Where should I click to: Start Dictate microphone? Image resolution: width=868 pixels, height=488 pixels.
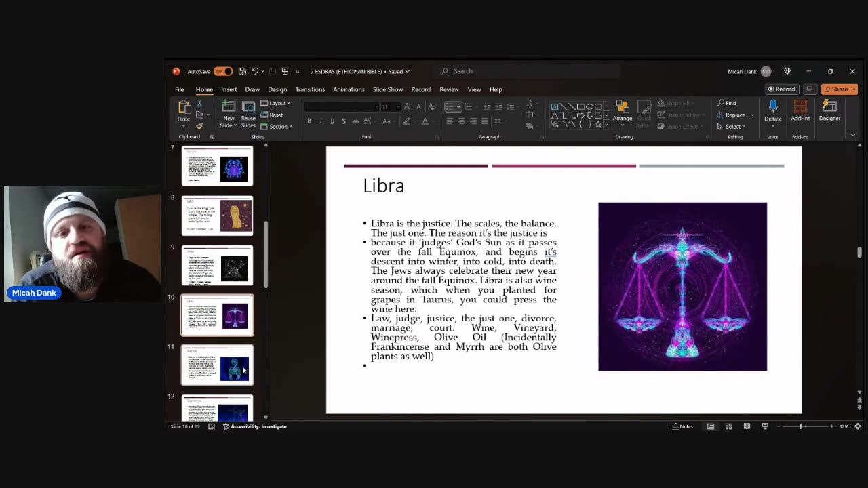pos(773,112)
